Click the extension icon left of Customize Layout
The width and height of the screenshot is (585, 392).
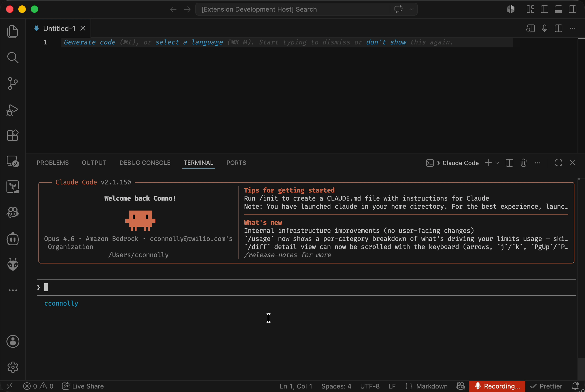point(510,9)
